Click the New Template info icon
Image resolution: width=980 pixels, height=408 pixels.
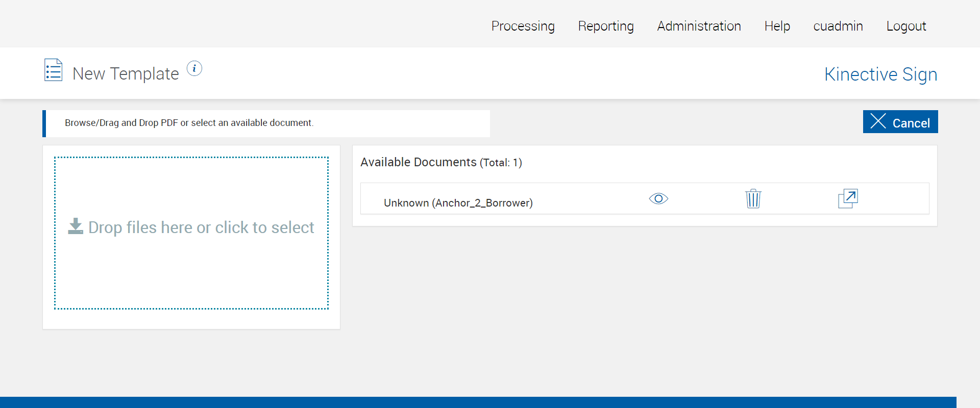pyautogui.click(x=194, y=68)
